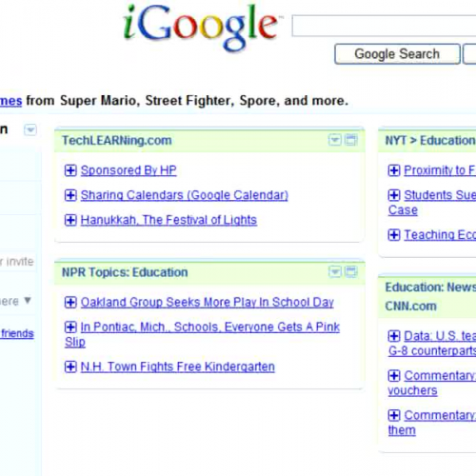Click the NYT > Education gadget title
The width and height of the screenshot is (476, 476).
point(430,140)
